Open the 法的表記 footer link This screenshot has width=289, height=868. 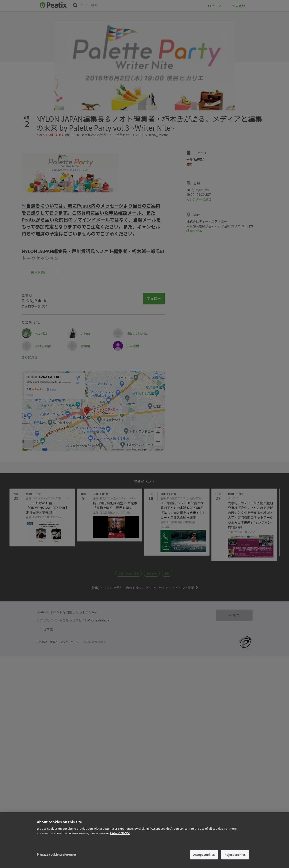coord(42,642)
